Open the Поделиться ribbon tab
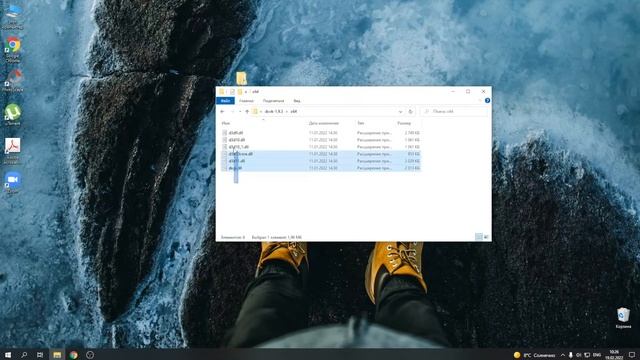640x360 pixels. point(273,101)
